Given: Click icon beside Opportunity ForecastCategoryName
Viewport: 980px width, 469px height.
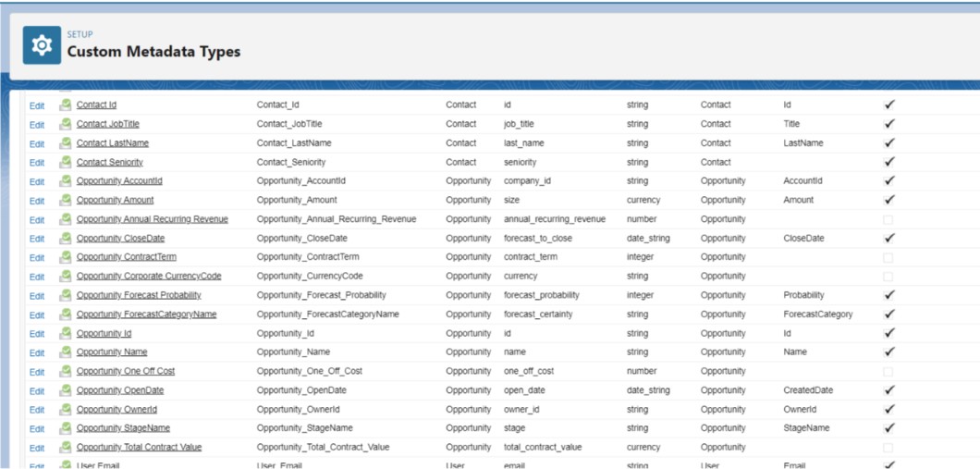Looking at the screenshot, I should point(66,314).
